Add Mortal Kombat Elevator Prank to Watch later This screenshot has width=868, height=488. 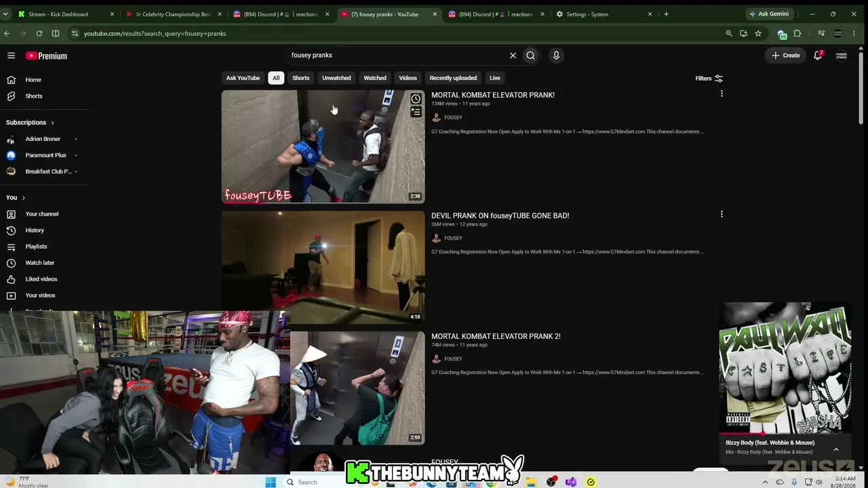coord(416,99)
